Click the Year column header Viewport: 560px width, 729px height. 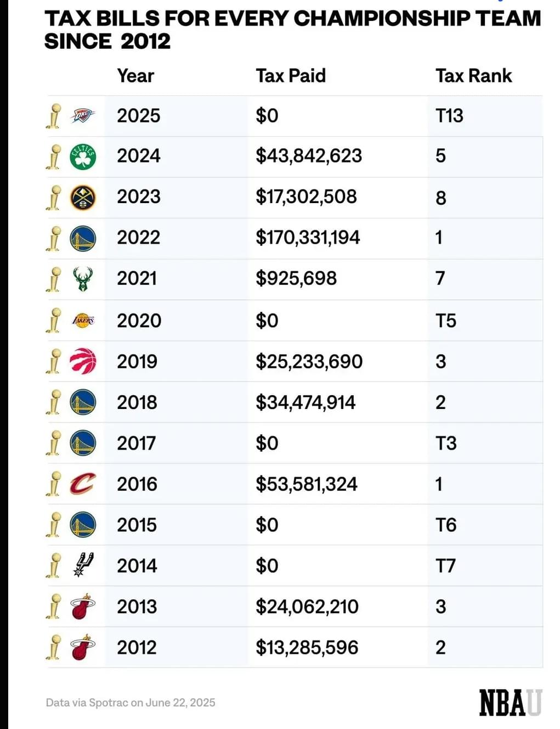pos(135,75)
